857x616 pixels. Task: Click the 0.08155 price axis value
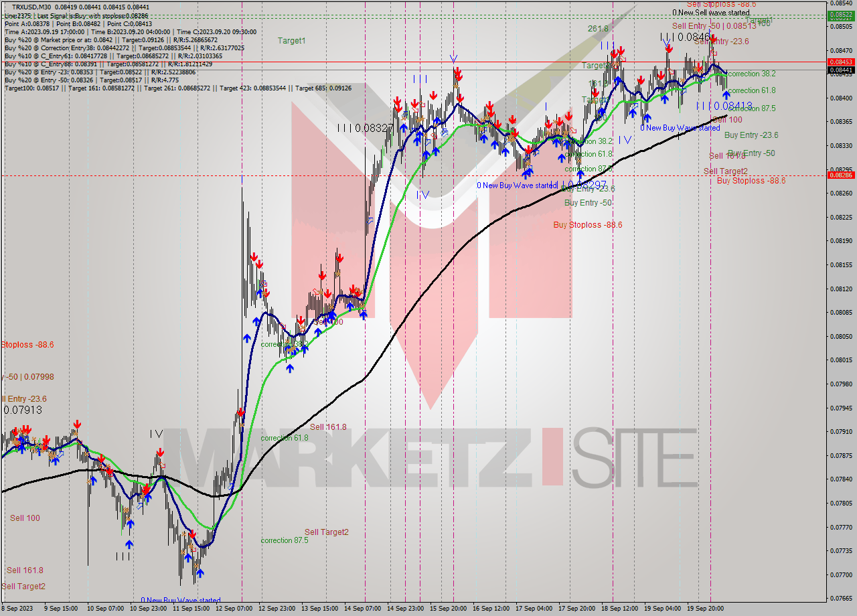pyautogui.click(x=841, y=264)
